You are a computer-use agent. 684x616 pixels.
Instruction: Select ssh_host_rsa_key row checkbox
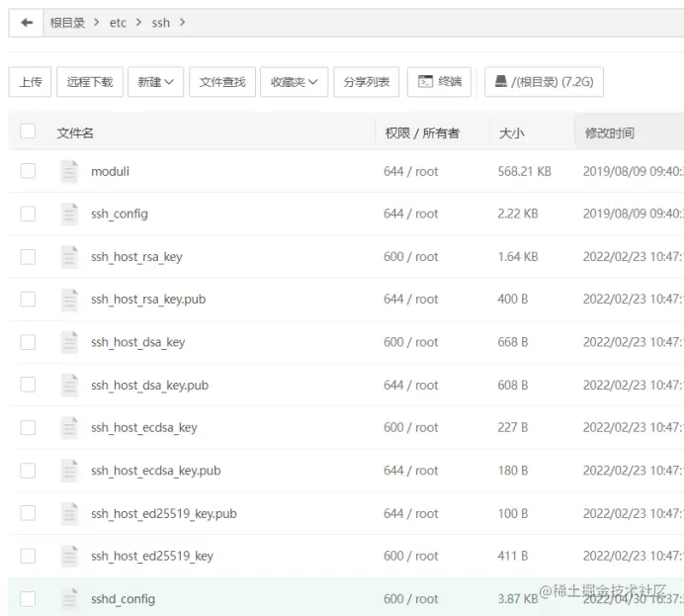(x=28, y=256)
